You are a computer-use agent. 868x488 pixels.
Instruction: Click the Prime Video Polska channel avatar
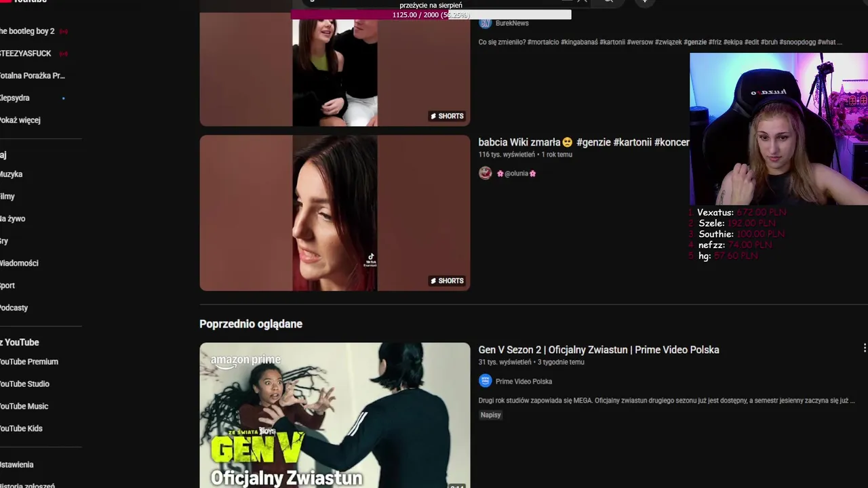[x=485, y=381]
